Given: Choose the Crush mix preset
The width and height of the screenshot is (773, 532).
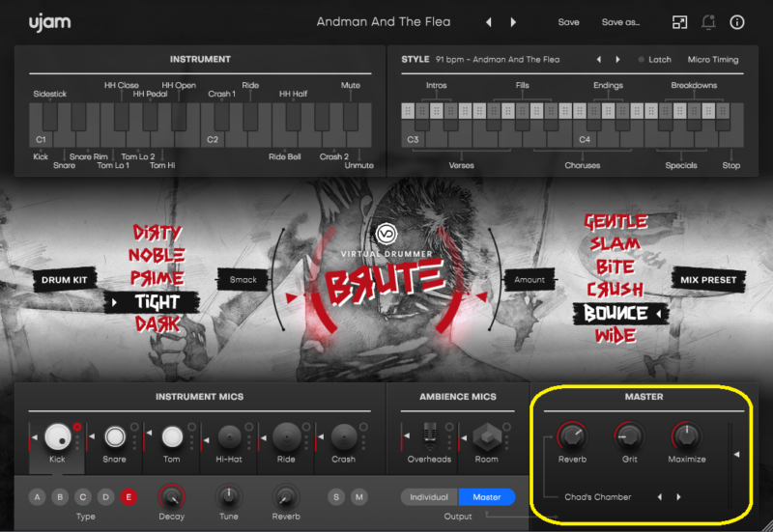Looking at the screenshot, I should (616, 289).
